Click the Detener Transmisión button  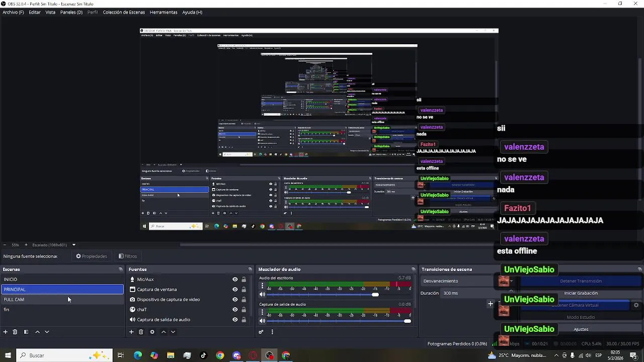tap(581, 281)
